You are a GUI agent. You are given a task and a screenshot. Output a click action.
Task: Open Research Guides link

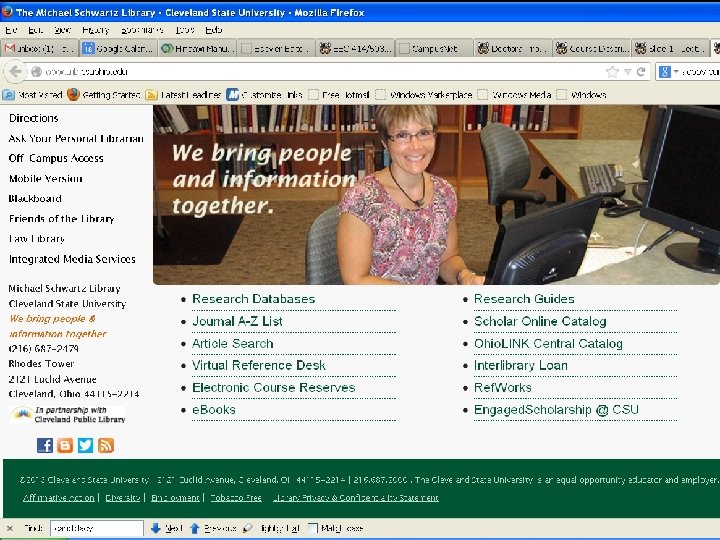(x=524, y=299)
